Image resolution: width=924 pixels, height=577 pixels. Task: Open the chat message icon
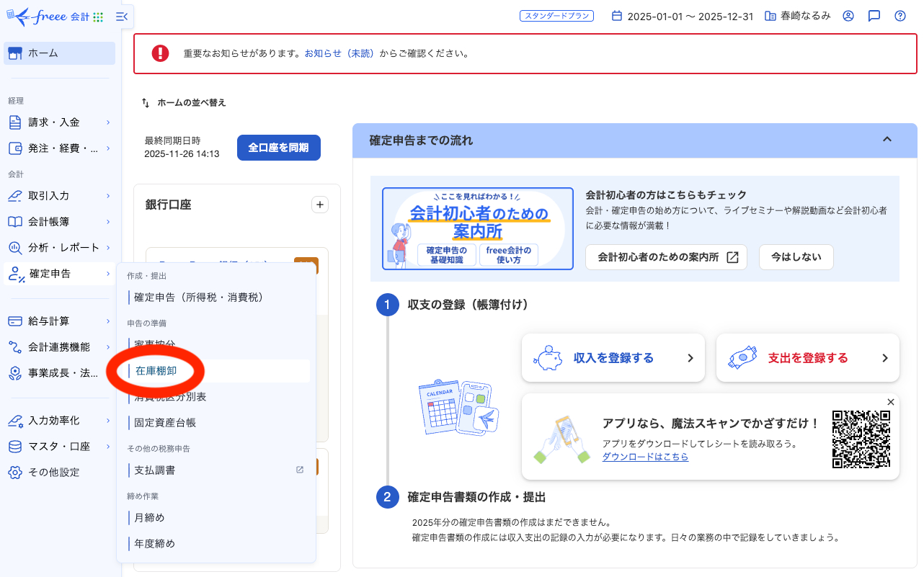pyautogui.click(x=874, y=16)
